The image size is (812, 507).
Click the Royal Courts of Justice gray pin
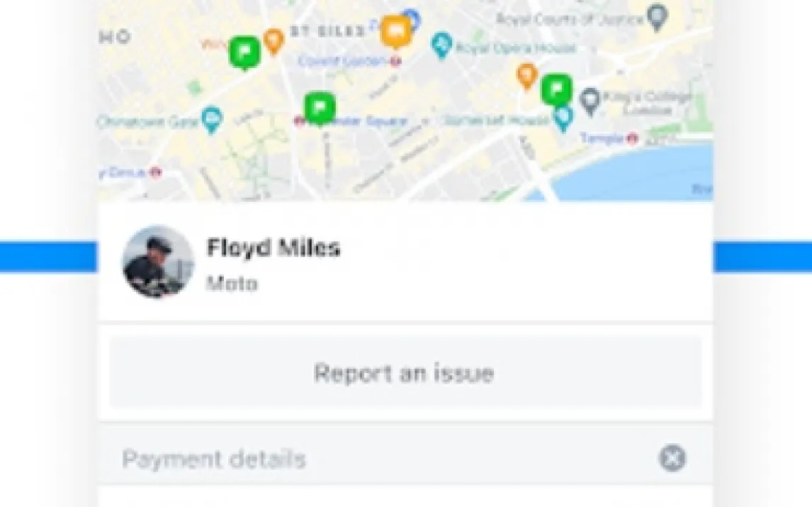pyautogui.click(x=657, y=18)
